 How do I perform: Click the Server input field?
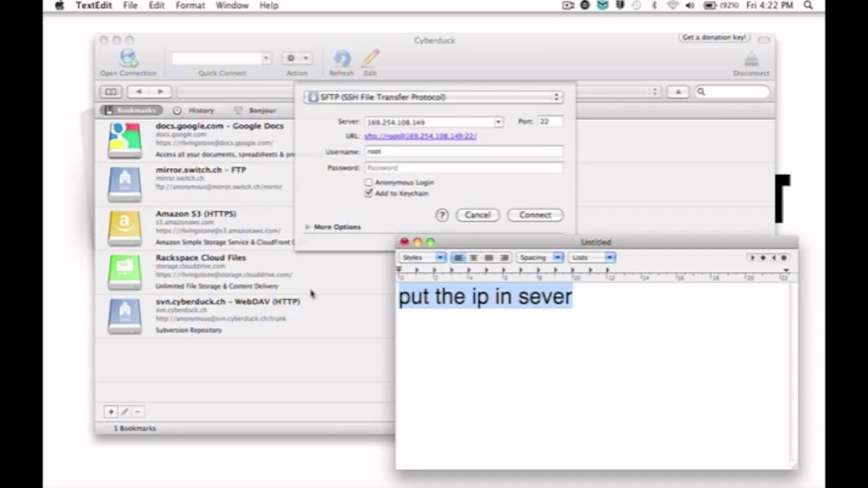pyautogui.click(x=429, y=122)
